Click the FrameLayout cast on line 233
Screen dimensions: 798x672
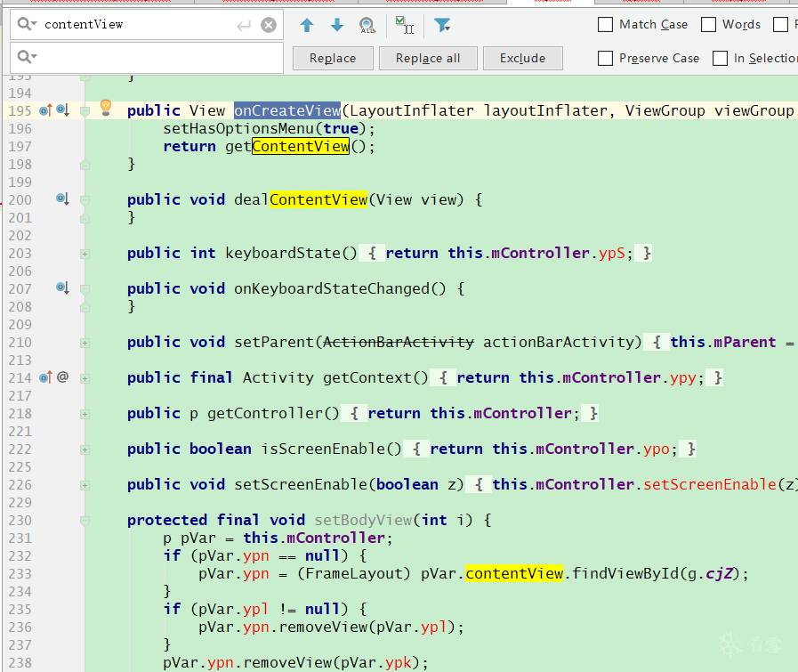pos(354,574)
